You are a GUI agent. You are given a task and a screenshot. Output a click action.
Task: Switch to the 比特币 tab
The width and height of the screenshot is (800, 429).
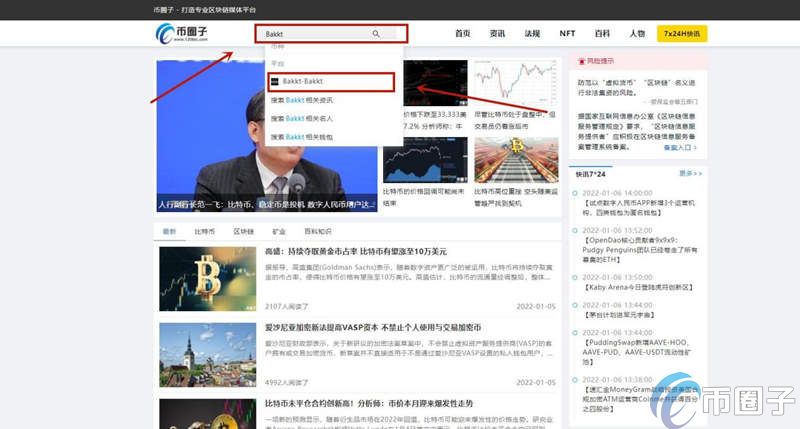pyautogui.click(x=205, y=232)
